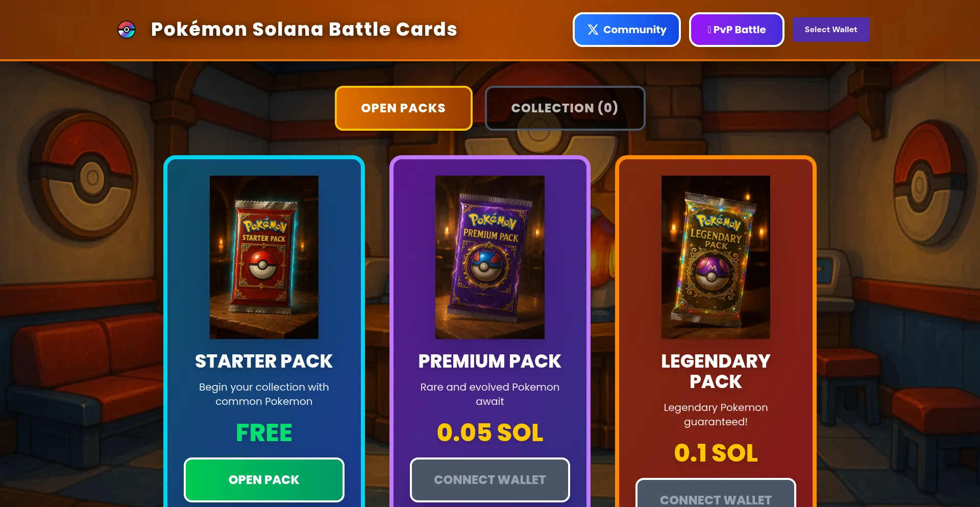The image size is (980, 507).
Task: Connect wallet for the Legendary Pack
Action: click(x=716, y=493)
